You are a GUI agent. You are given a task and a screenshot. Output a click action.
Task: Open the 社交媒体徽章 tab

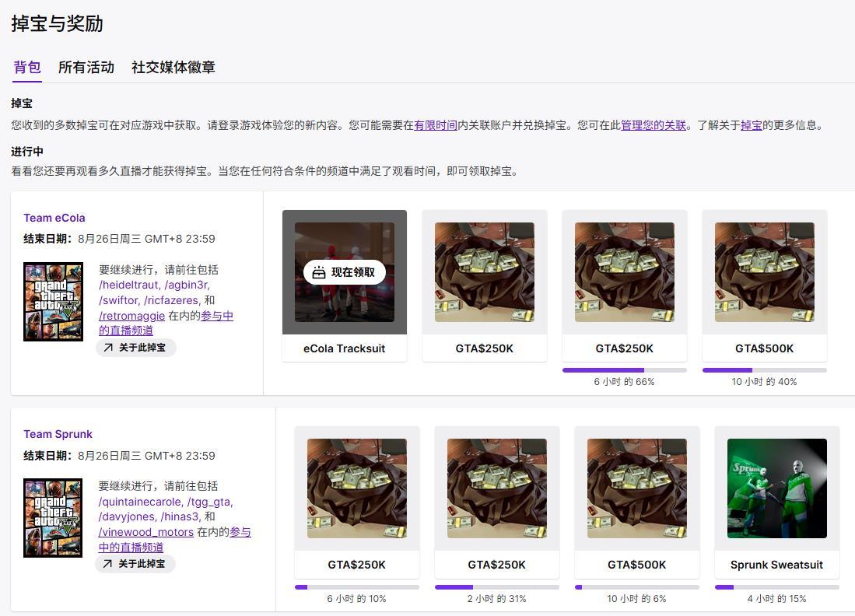pos(173,67)
